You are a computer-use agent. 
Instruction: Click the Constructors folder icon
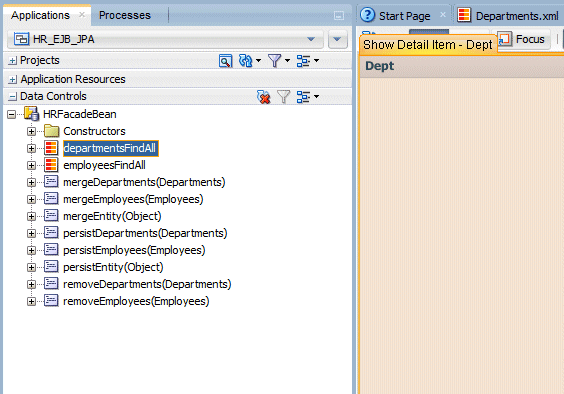click(51, 131)
